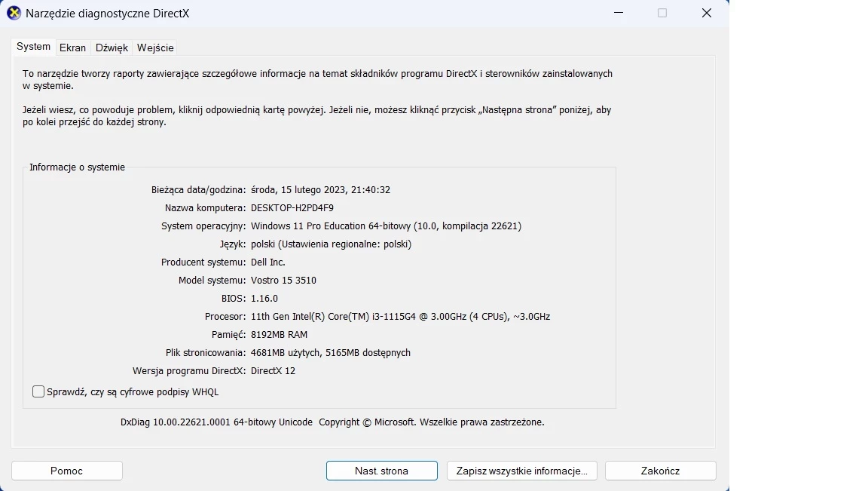Click the memory value 8192MB RAM
This screenshot has height=491, width=868.
(x=279, y=335)
